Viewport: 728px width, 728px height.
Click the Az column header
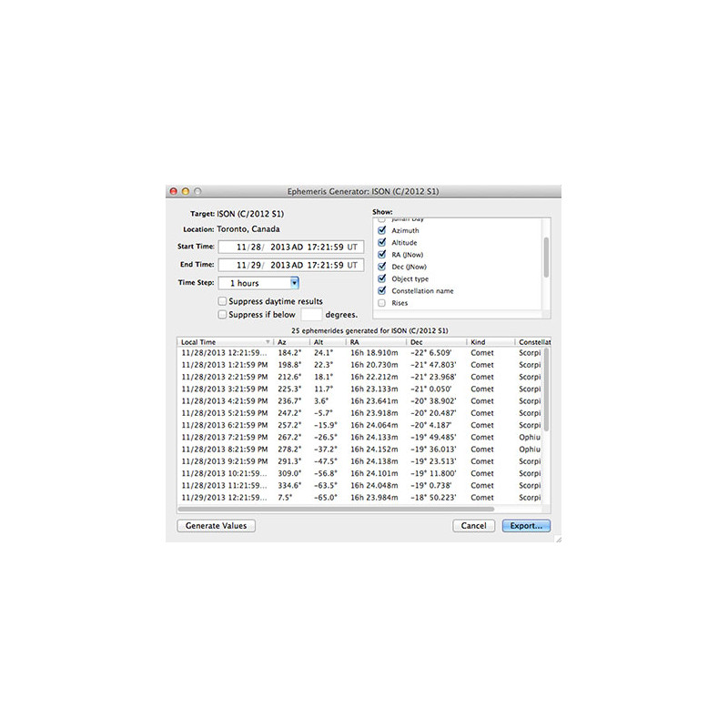click(291, 342)
